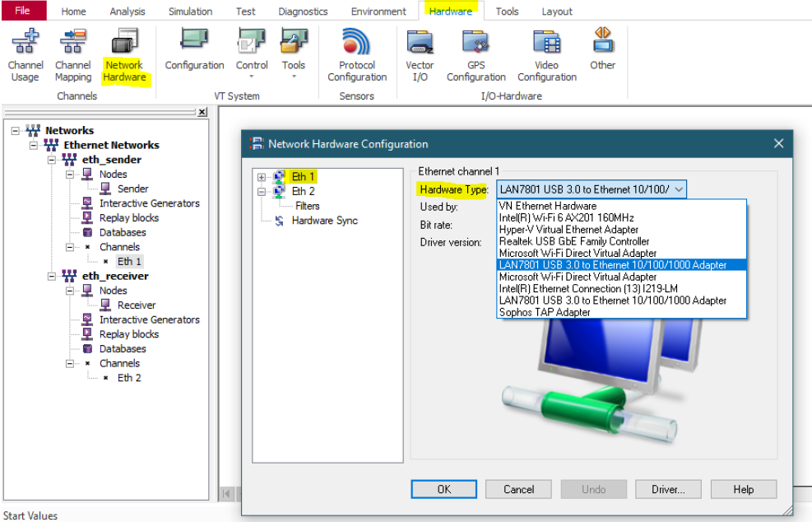Click Databases icon under eth_sender

click(x=87, y=232)
